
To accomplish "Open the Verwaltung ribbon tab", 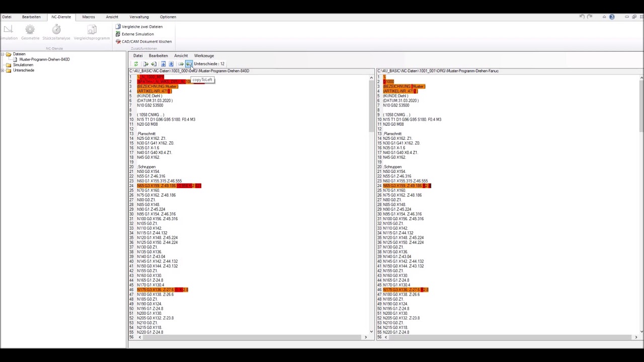I will pos(139,17).
